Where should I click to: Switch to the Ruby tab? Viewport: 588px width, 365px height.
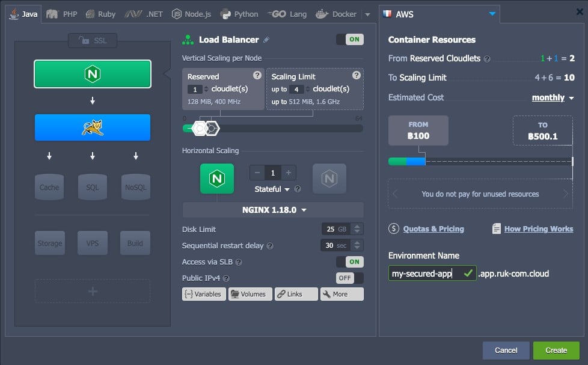(100, 14)
